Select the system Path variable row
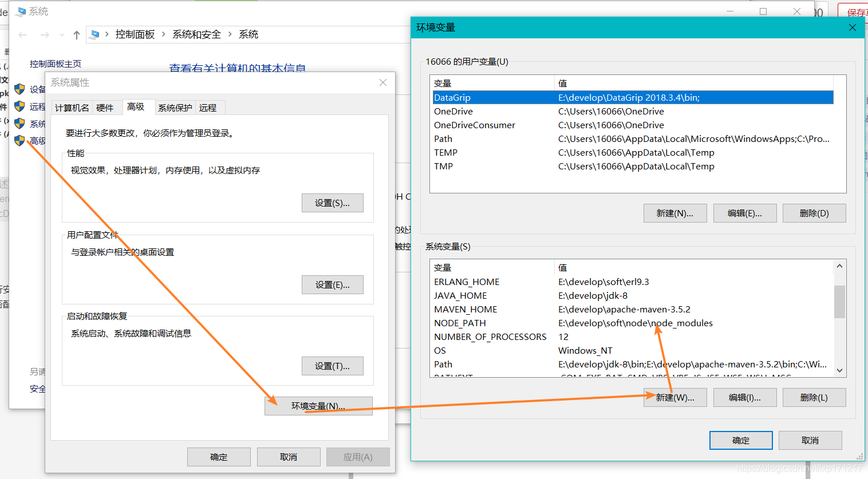Viewport: 868px width, 479px height. click(x=633, y=365)
